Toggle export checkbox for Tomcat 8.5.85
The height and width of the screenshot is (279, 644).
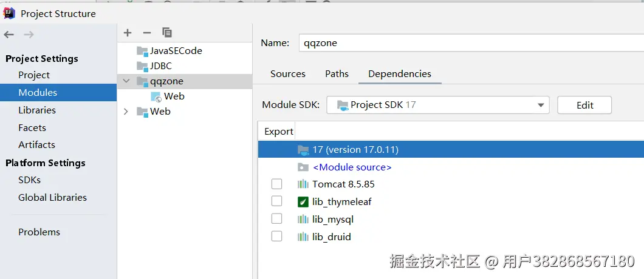[277, 184]
